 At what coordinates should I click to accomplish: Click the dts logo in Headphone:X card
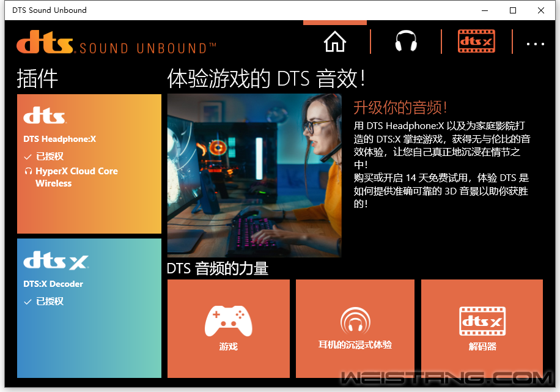tap(45, 115)
